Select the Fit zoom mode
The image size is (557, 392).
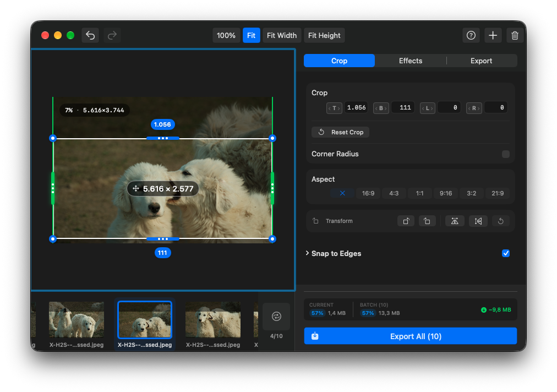tap(251, 35)
